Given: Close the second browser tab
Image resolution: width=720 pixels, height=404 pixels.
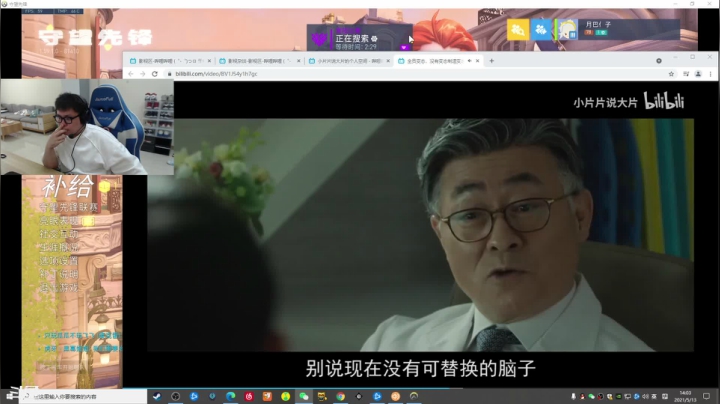Looking at the screenshot, I should tap(299, 61).
